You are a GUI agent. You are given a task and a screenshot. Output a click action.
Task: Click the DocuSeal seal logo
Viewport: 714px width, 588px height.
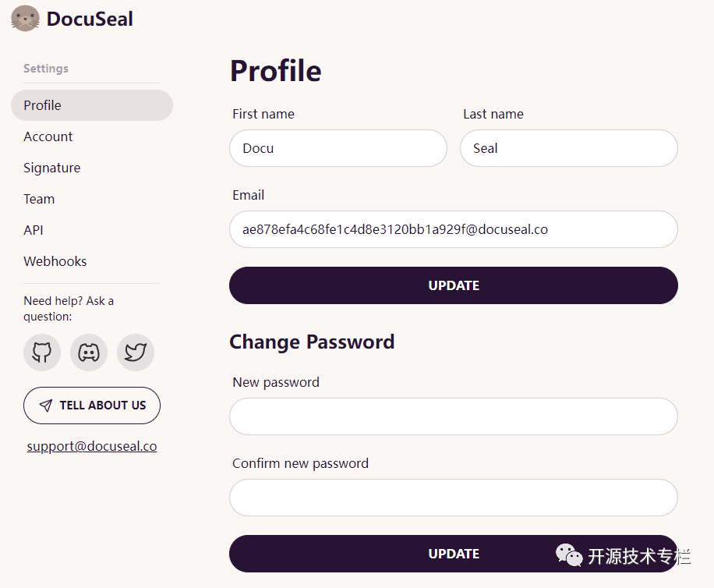[x=25, y=19]
